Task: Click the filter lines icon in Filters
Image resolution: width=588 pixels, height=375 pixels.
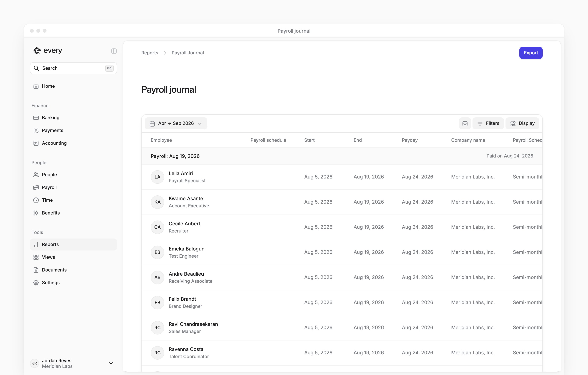Action: [480, 124]
